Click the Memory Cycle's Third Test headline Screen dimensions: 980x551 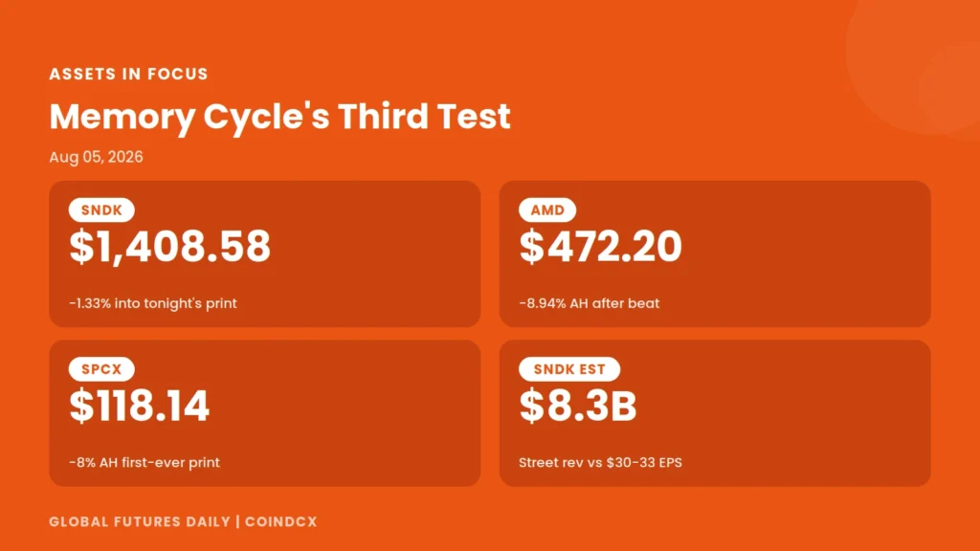280,117
